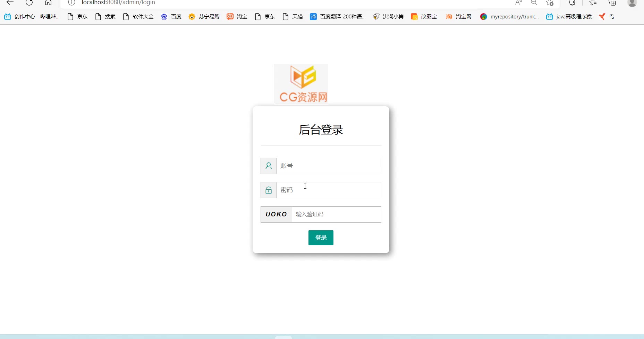Screen dimensions: 644x339
Task: Open the 京东 bookmark next to 搜索
Action: pyautogui.click(x=78, y=17)
